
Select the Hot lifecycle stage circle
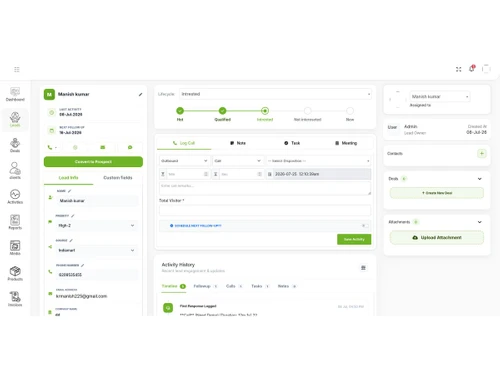(180, 111)
